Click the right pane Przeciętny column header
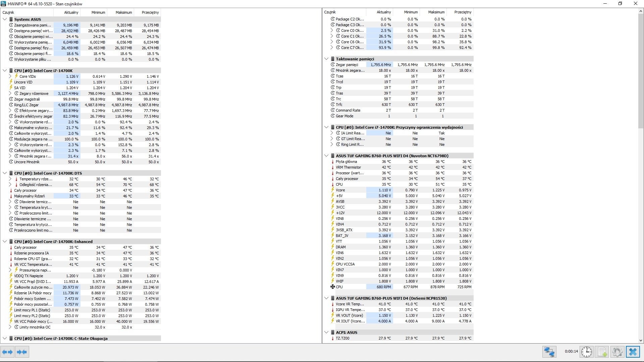644x362 pixels. point(460,12)
